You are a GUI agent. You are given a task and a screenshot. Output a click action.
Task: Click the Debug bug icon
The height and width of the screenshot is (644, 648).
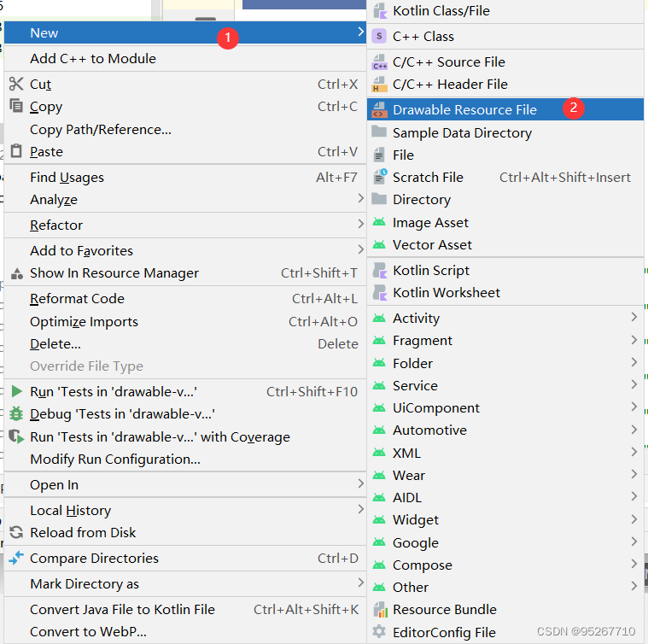click(16, 413)
